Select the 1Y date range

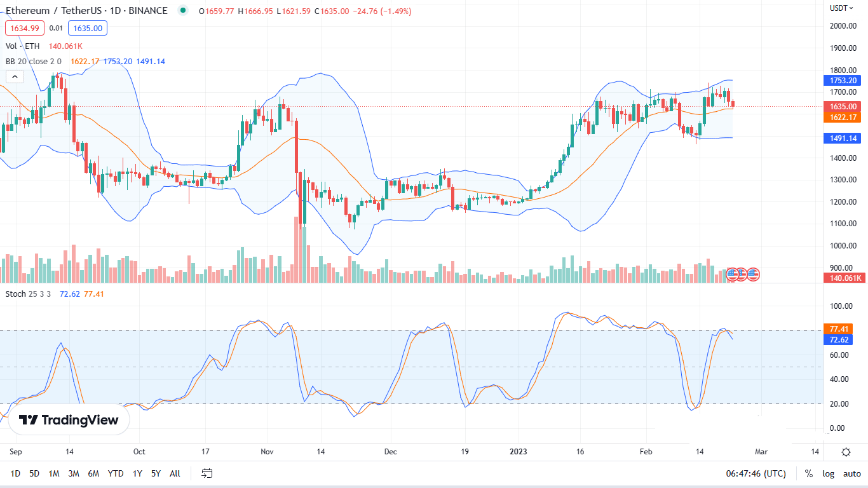pos(137,473)
